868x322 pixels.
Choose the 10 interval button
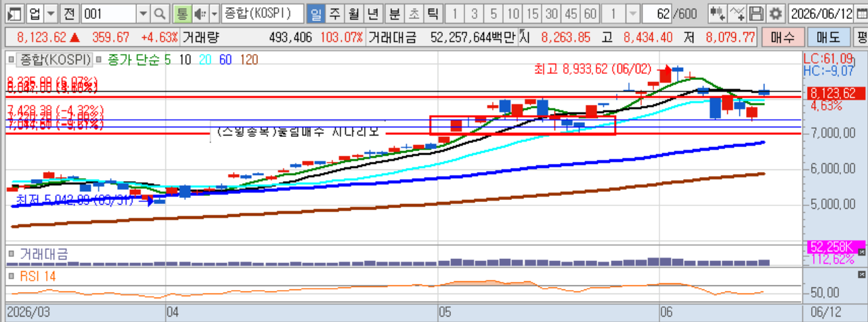click(514, 14)
